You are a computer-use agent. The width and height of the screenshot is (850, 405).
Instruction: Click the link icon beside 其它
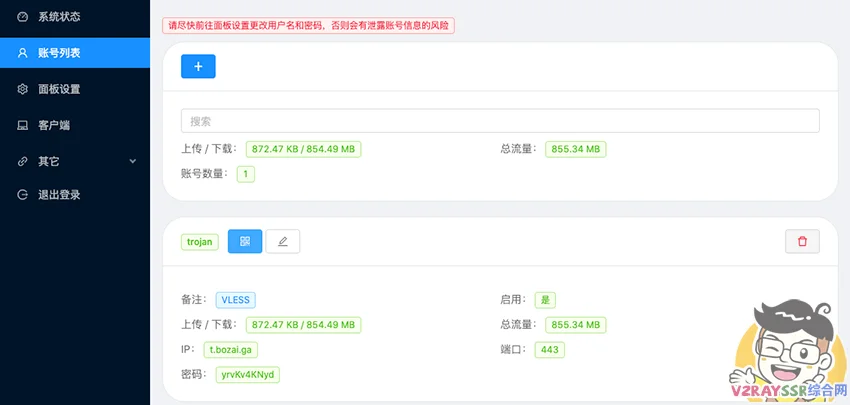coord(22,161)
